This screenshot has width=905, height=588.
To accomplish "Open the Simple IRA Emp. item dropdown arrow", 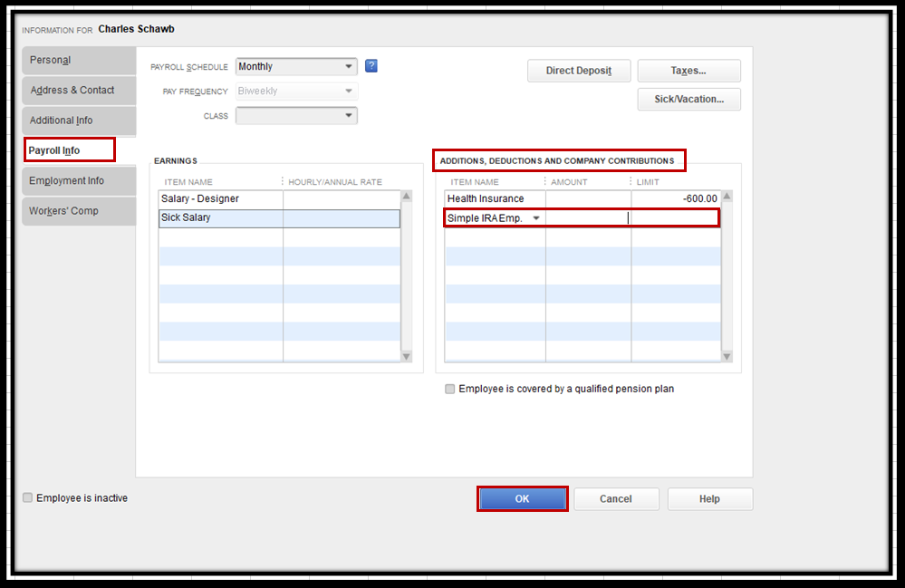I will 536,218.
